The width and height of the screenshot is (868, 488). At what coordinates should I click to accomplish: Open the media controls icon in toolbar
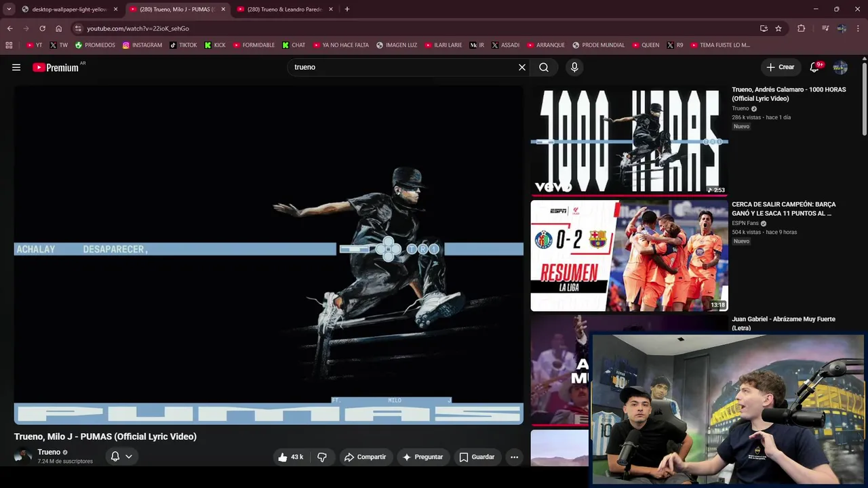[x=825, y=28]
